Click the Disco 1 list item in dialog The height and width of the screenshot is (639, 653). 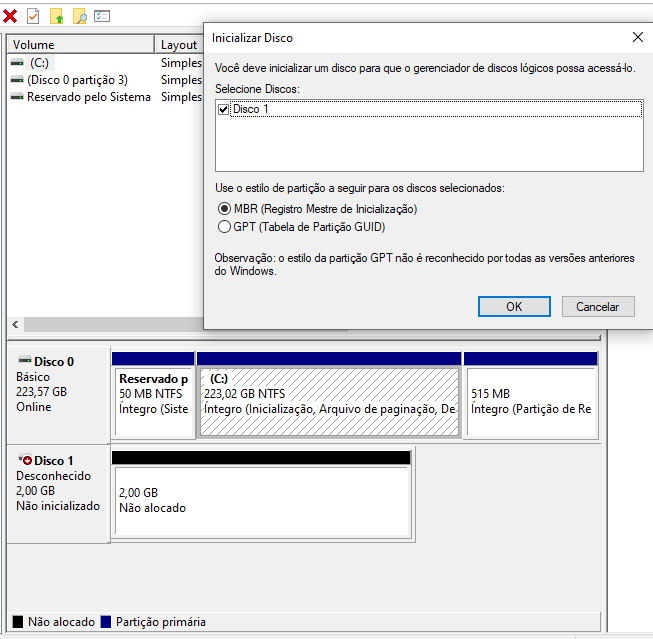436,109
